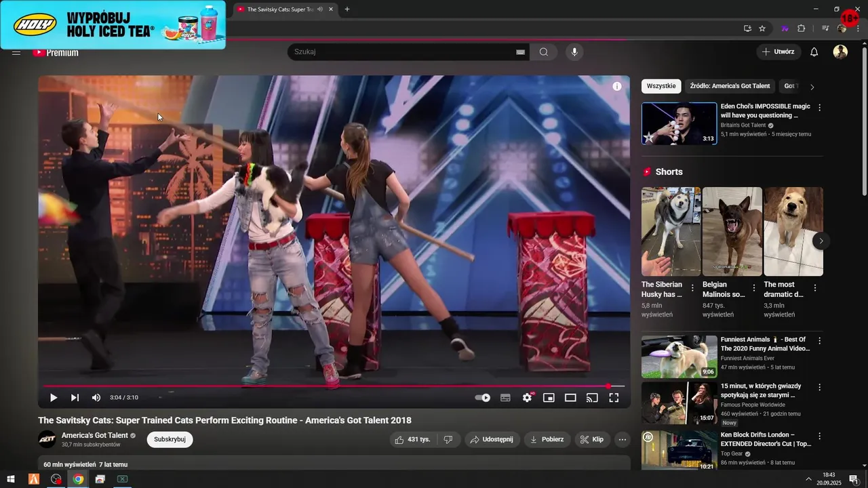Open a new browser tab

pyautogui.click(x=347, y=9)
